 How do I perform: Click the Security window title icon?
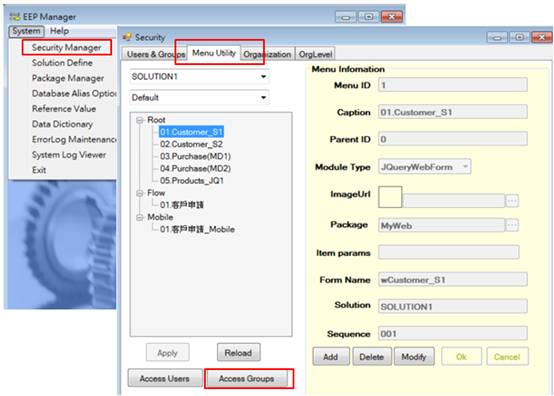[x=126, y=37]
